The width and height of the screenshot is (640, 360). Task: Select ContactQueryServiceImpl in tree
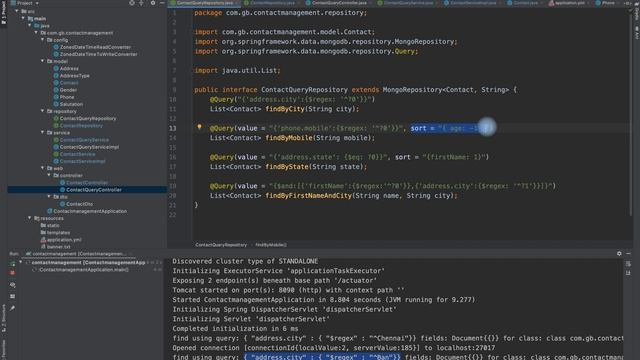(89, 147)
